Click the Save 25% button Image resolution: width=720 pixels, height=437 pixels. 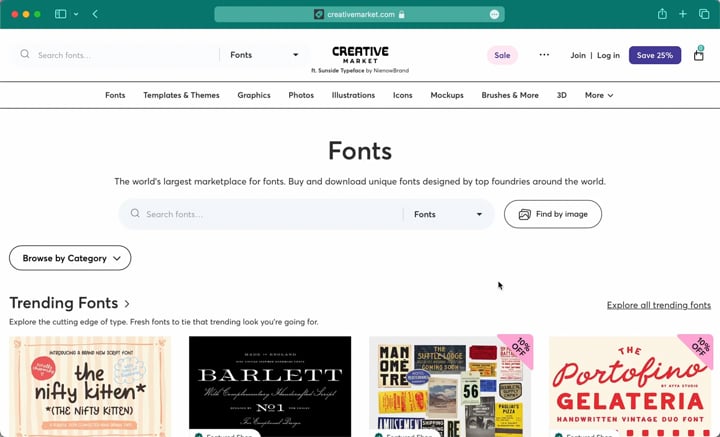pos(655,55)
